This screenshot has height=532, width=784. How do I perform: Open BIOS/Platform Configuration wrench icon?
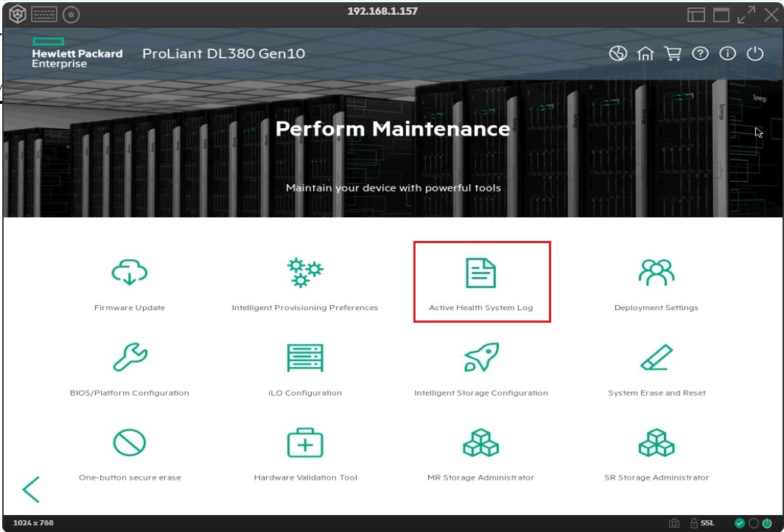tap(130, 357)
